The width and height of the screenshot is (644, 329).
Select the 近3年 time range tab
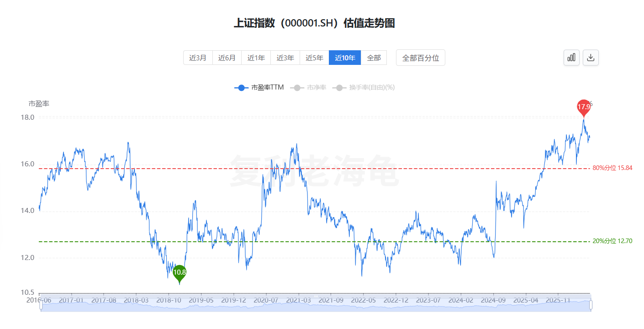(285, 58)
